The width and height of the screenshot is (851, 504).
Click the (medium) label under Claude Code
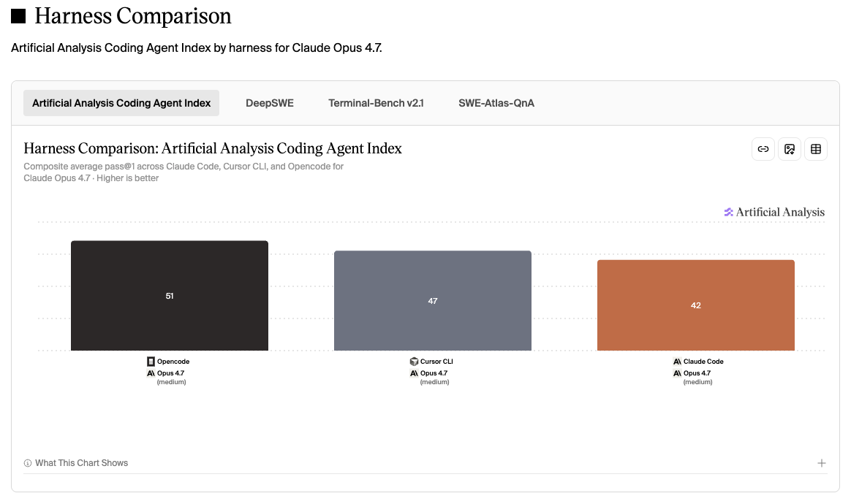pos(698,382)
